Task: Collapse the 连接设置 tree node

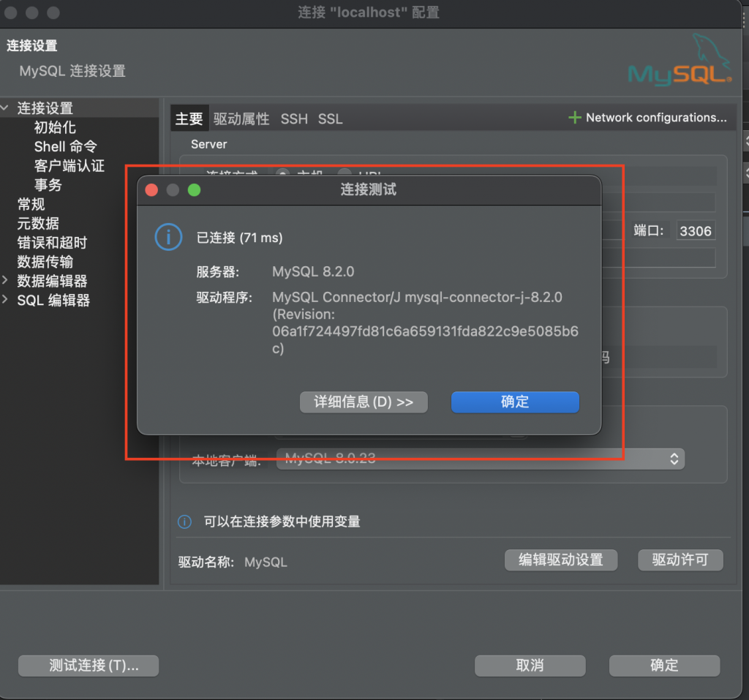Action: pyautogui.click(x=5, y=108)
